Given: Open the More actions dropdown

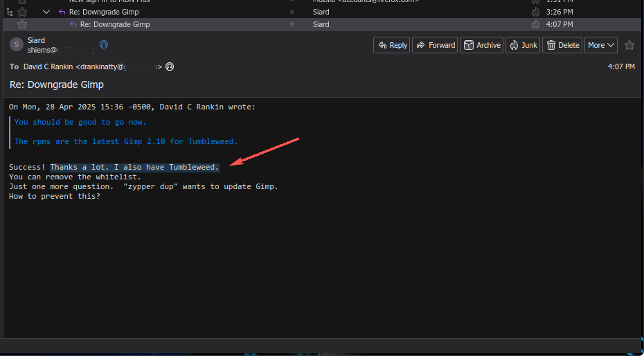Looking at the screenshot, I should [601, 45].
